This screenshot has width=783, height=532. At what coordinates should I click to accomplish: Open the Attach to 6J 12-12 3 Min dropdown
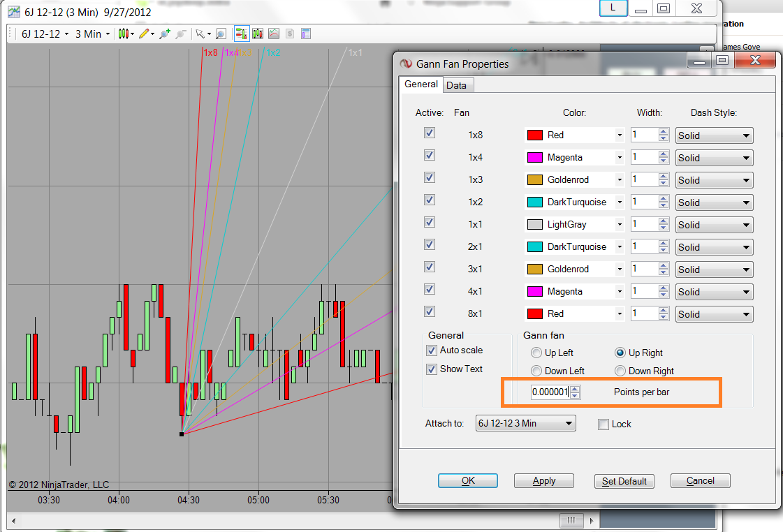coord(525,423)
